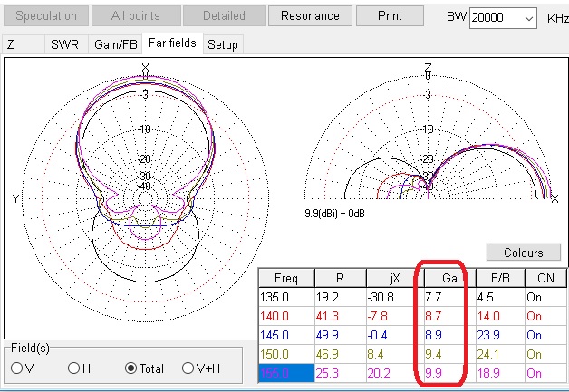Click the R value 41.3
Screen dimensions: 569x392
341,316
